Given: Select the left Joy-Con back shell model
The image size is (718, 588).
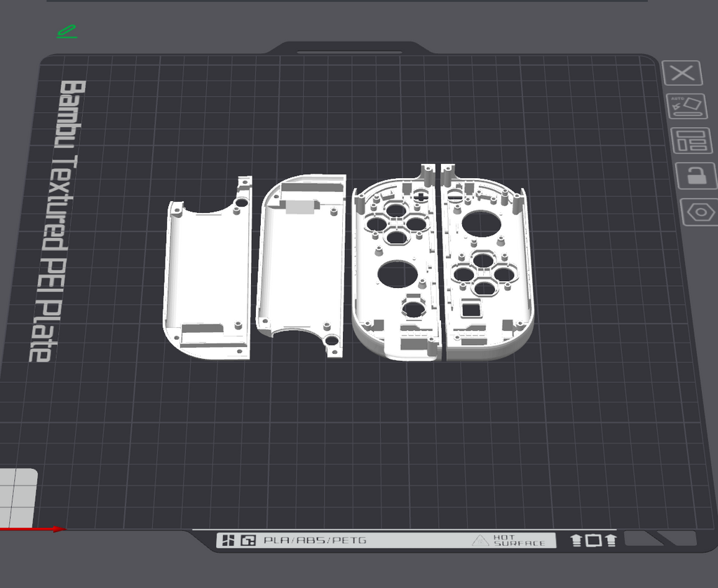Looking at the screenshot, I should (208, 270).
